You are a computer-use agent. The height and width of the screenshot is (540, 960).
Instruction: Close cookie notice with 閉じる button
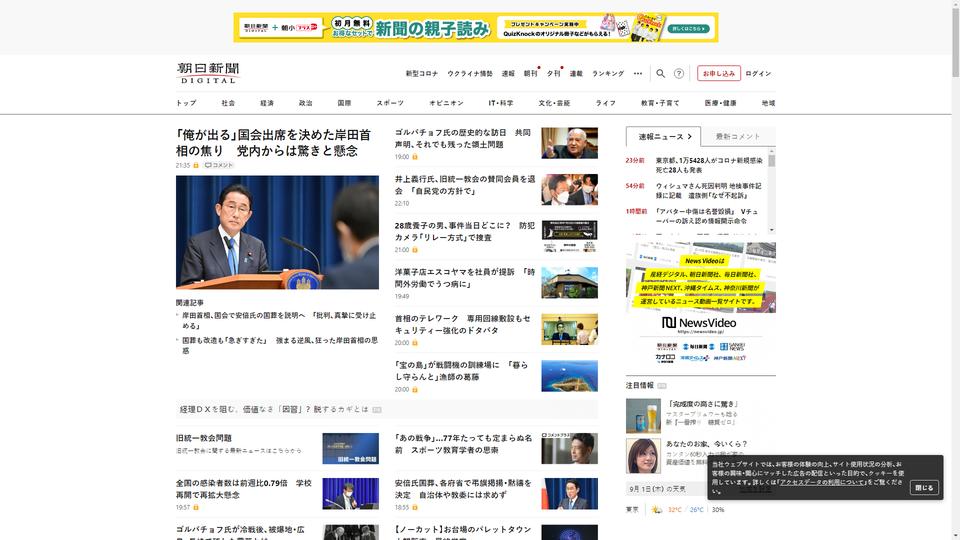click(924, 487)
